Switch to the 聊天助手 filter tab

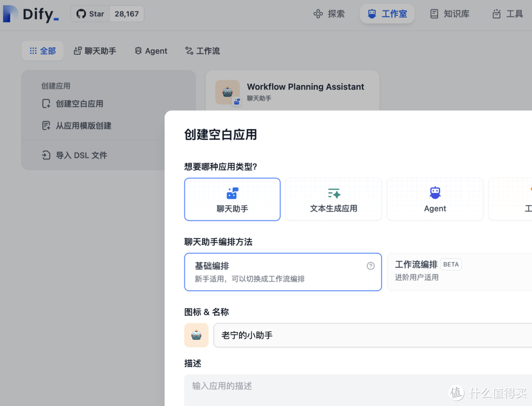[95, 51]
